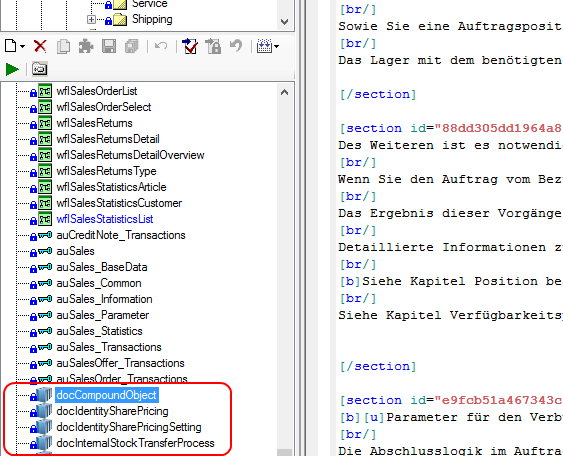Select wflSalesOrderSelect item

pyautogui.click(x=104, y=107)
